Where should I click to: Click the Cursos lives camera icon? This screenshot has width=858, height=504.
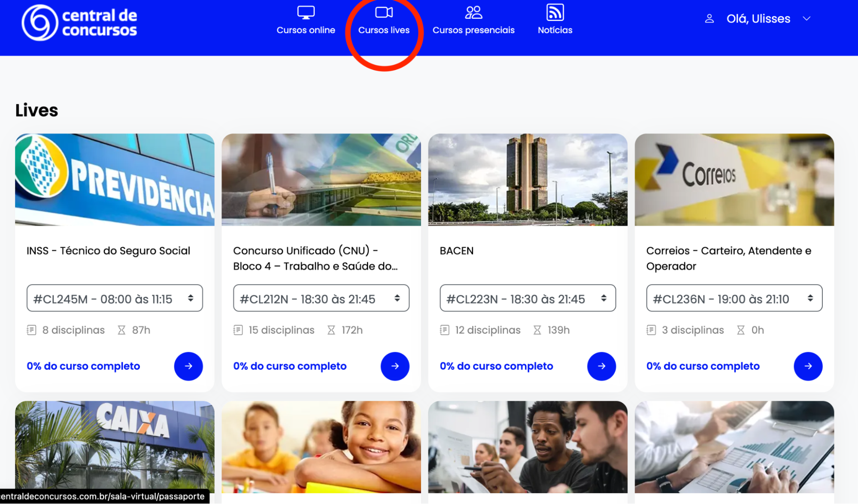pos(384,12)
